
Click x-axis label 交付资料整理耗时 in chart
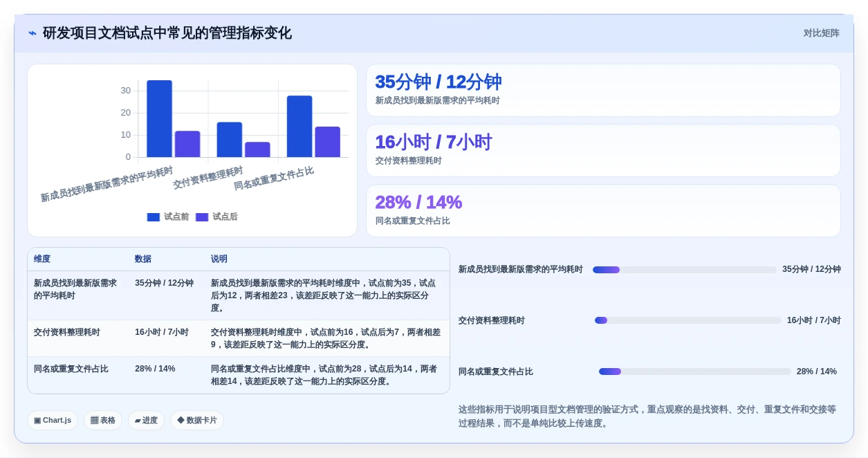(208, 178)
